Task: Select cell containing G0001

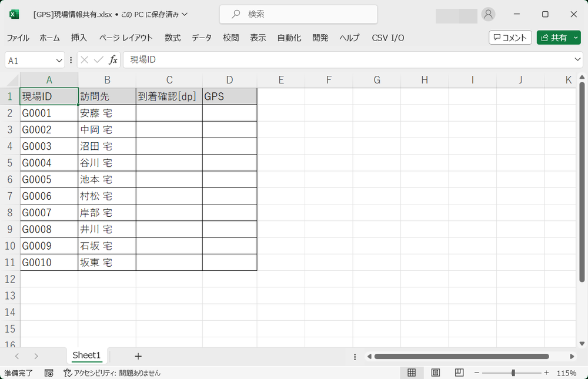Action: pos(49,113)
